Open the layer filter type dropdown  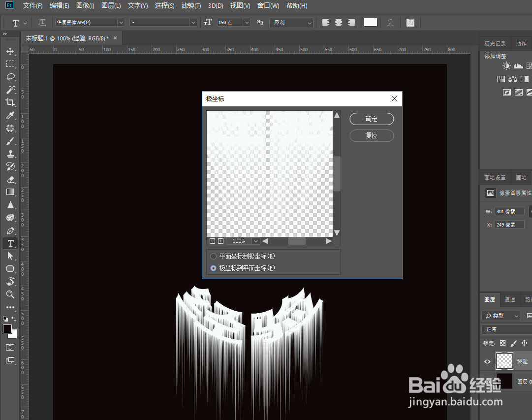pyautogui.click(x=501, y=316)
